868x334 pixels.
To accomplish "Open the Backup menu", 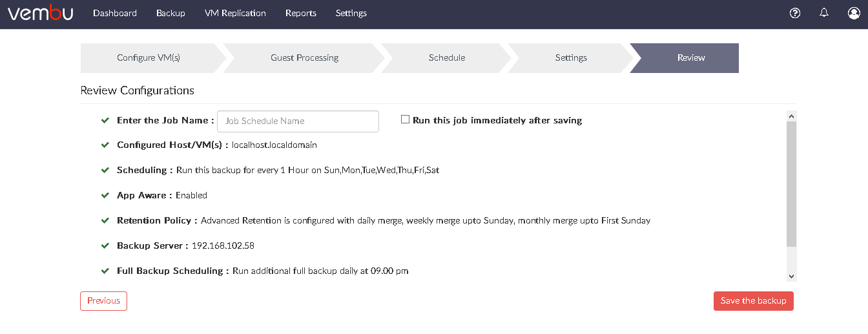I will point(170,13).
